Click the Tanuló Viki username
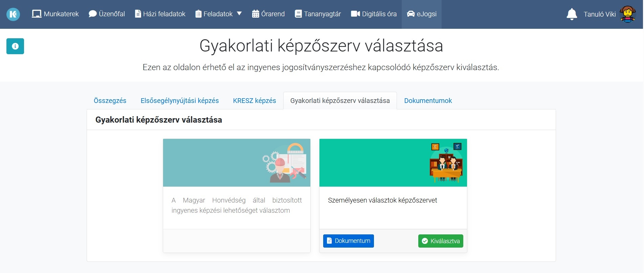This screenshot has width=644, height=273. pos(600,14)
